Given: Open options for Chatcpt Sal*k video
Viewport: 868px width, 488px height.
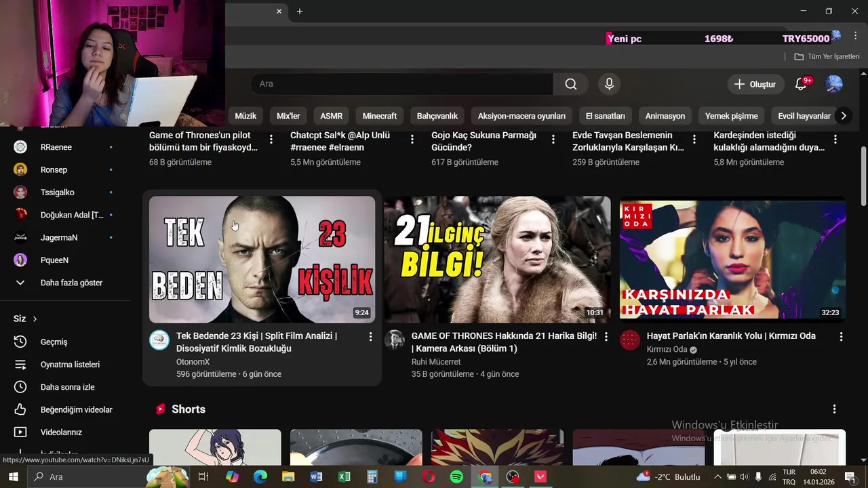Looking at the screenshot, I should (412, 139).
